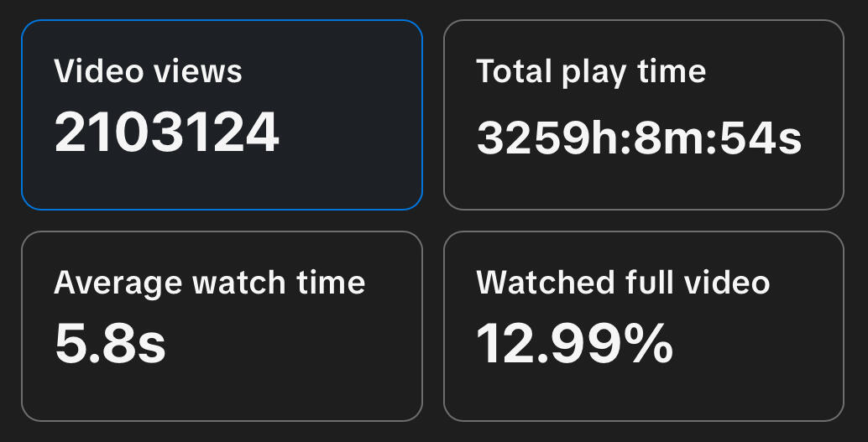Click the "Total play time" label text

(591, 73)
